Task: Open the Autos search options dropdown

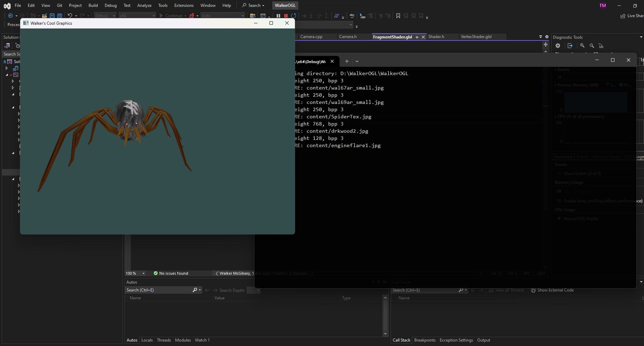Action: click(x=200, y=290)
